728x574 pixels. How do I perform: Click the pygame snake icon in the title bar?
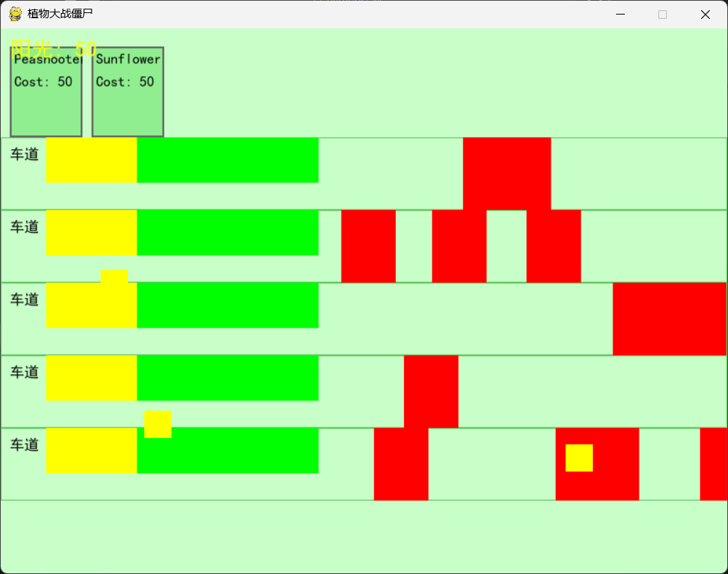(x=15, y=14)
